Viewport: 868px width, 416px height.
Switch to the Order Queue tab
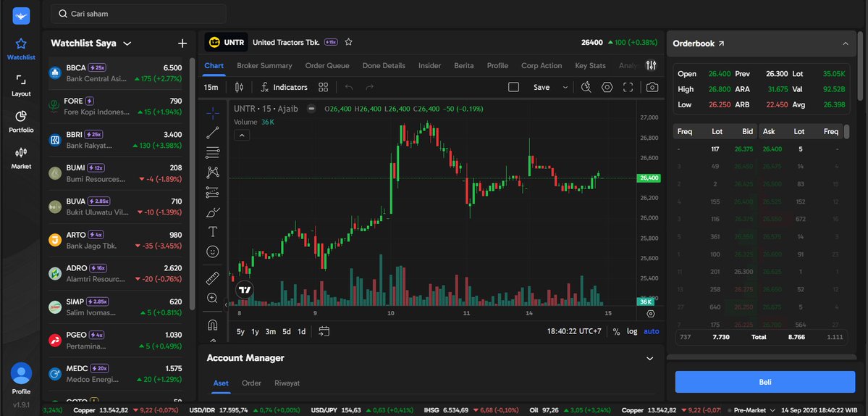pyautogui.click(x=327, y=65)
